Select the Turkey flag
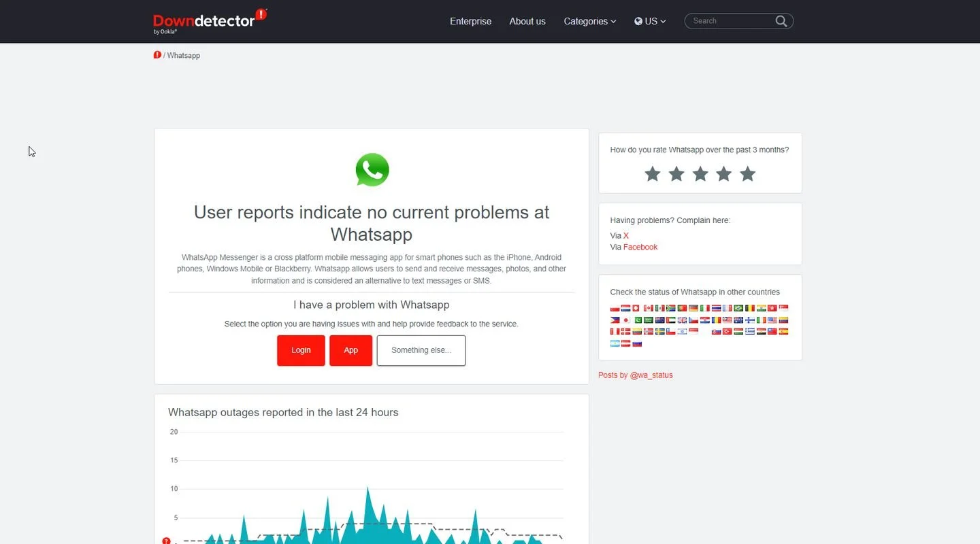The image size is (980, 544). pyautogui.click(x=727, y=331)
